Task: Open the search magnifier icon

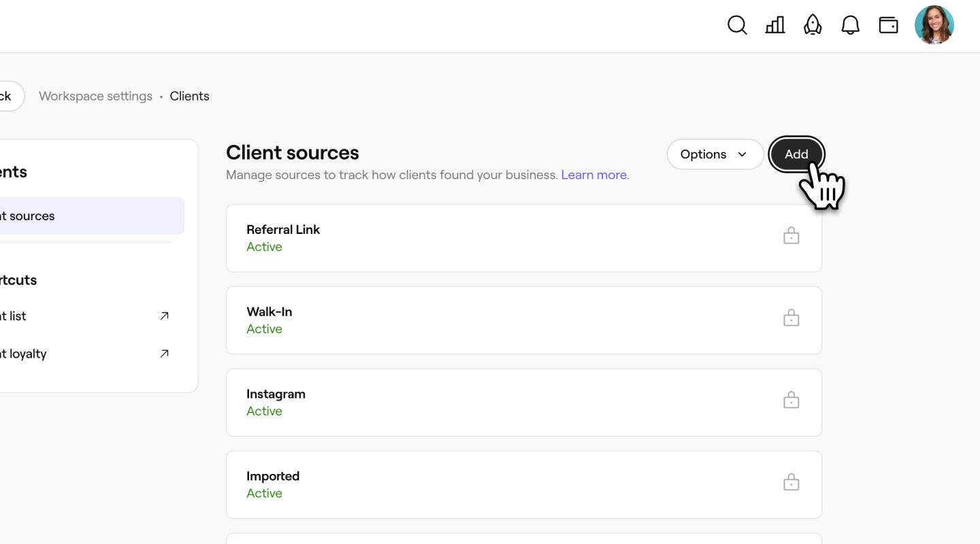Action: pyautogui.click(x=737, y=25)
